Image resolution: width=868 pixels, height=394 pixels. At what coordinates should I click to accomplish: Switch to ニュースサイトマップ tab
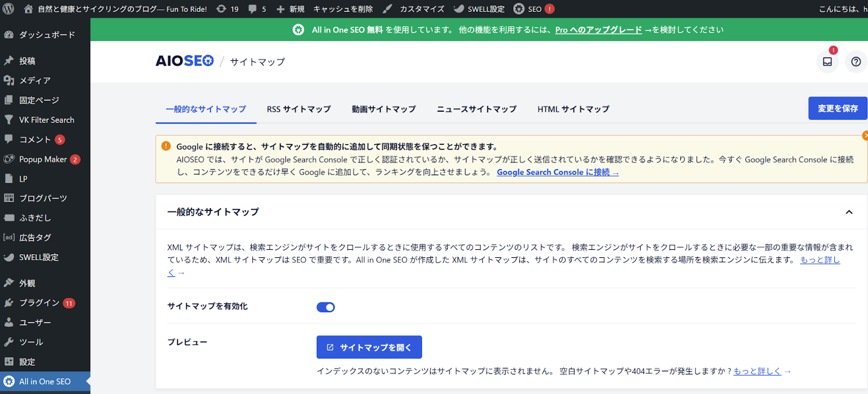point(476,109)
